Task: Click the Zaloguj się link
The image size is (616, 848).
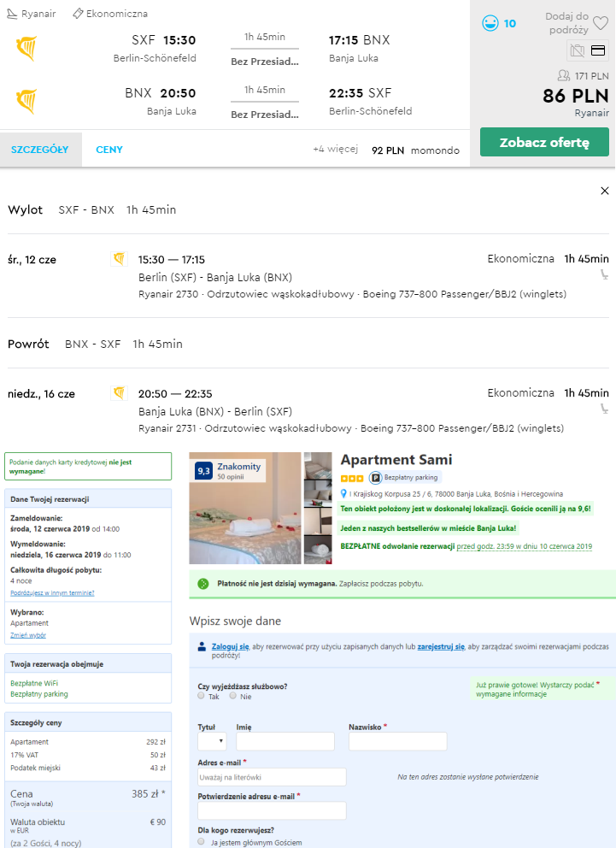Action: click(230, 646)
